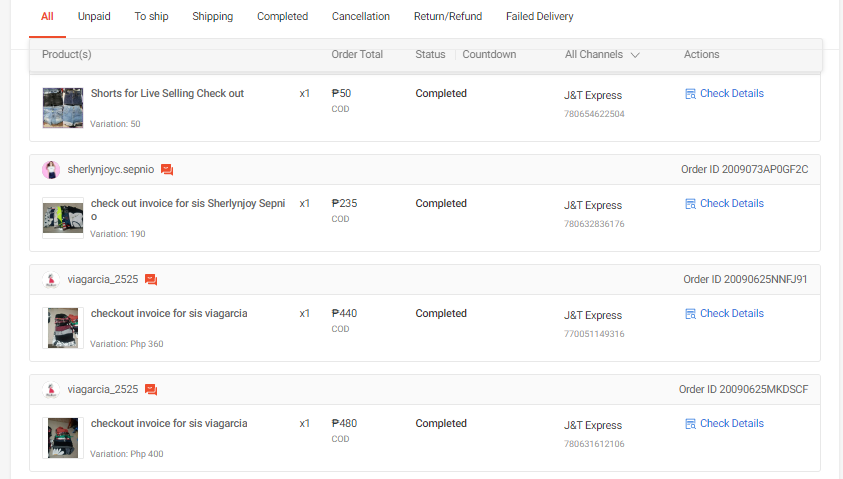Open chat with sherlynjoyc.sepnio
Viewport: 843px width, 479px height.
[167, 170]
